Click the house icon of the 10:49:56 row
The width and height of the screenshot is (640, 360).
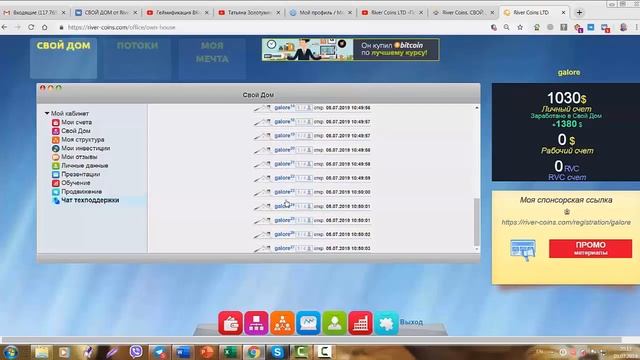click(262, 108)
